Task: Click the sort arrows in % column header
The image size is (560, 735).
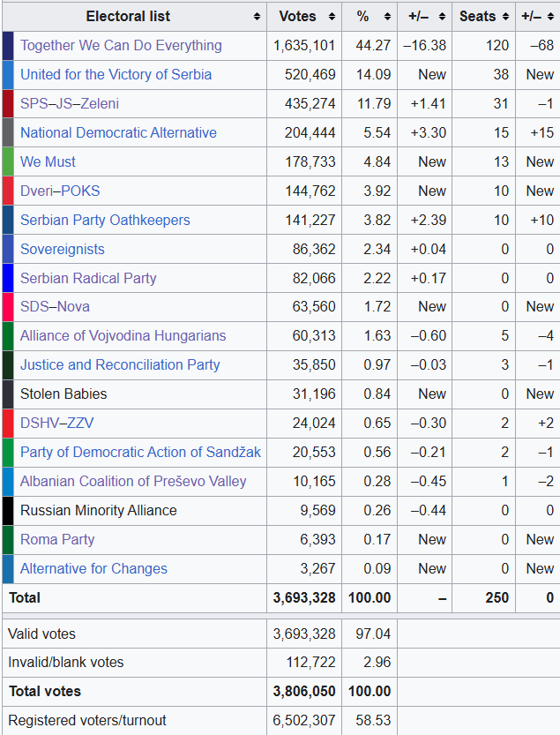Action: 386,17
